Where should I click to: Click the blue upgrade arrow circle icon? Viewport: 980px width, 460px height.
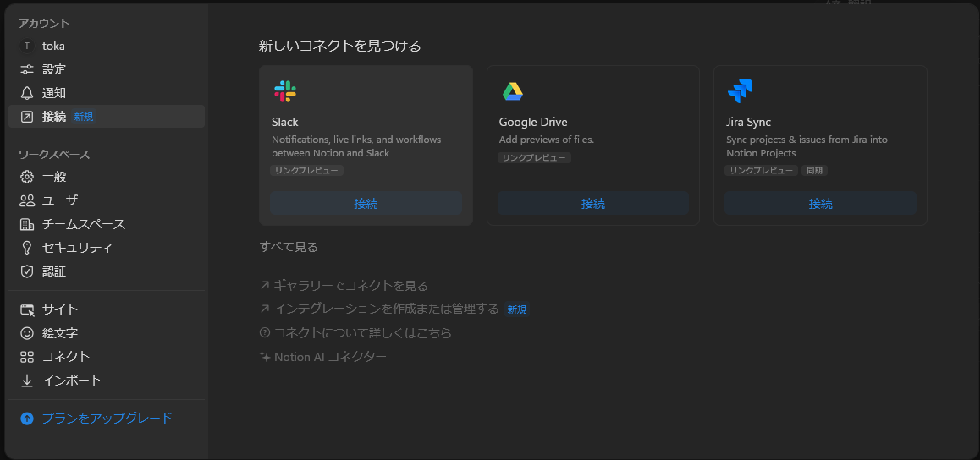pos(27,419)
